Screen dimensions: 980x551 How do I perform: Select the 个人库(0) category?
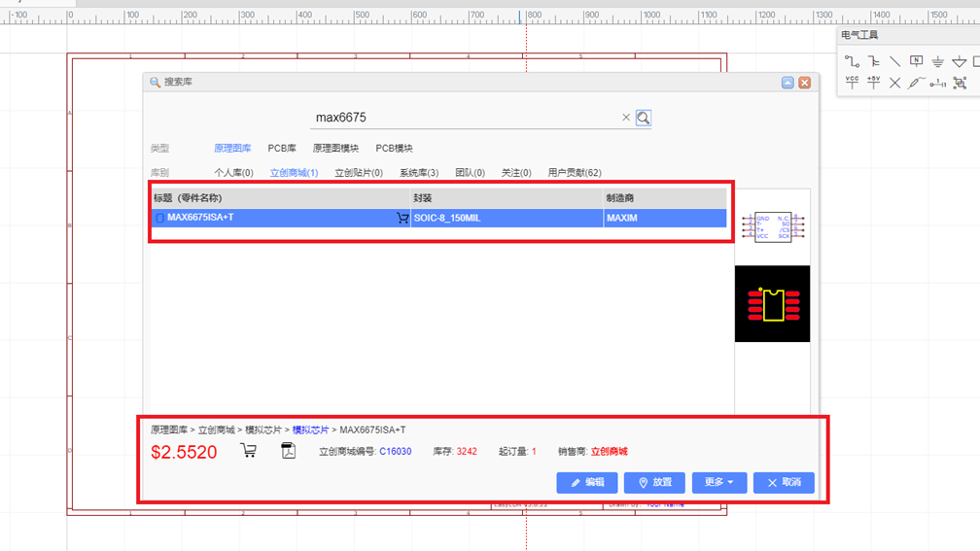click(233, 172)
